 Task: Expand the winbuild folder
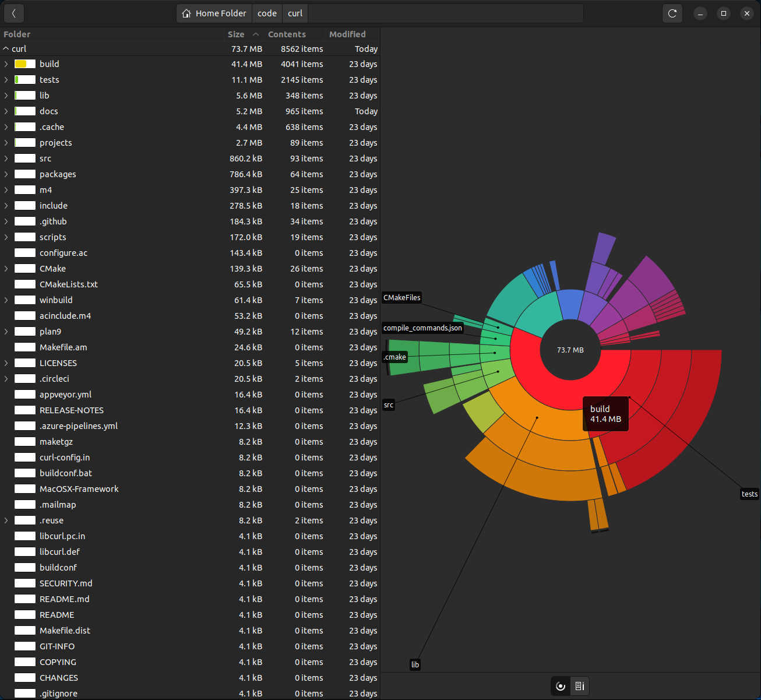tap(6, 300)
